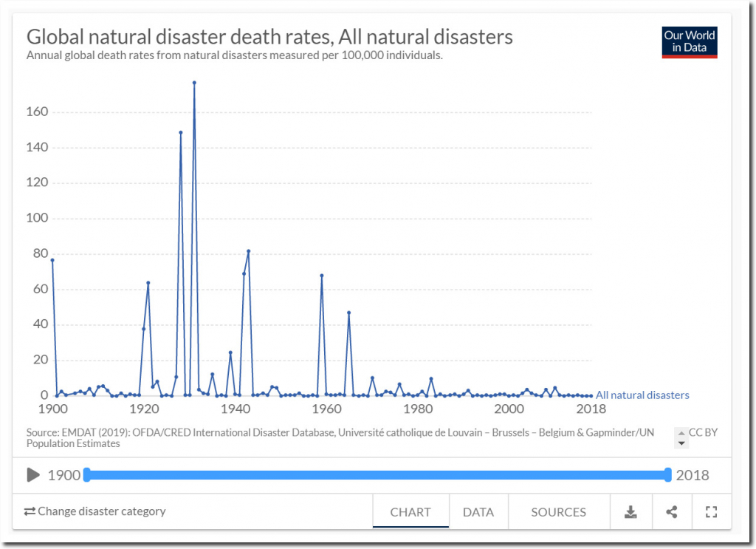
Task: Open the SOURCES tab
Action: [x=558, y=512]
